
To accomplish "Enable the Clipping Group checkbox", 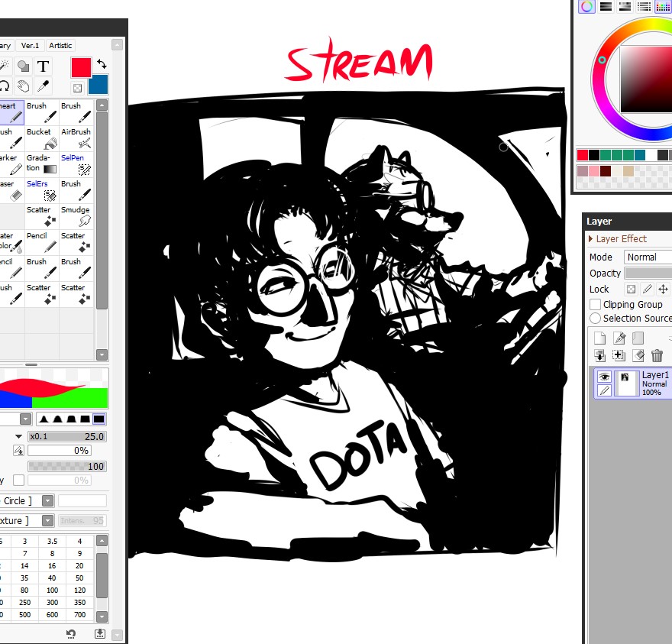I will click(595, 304).
